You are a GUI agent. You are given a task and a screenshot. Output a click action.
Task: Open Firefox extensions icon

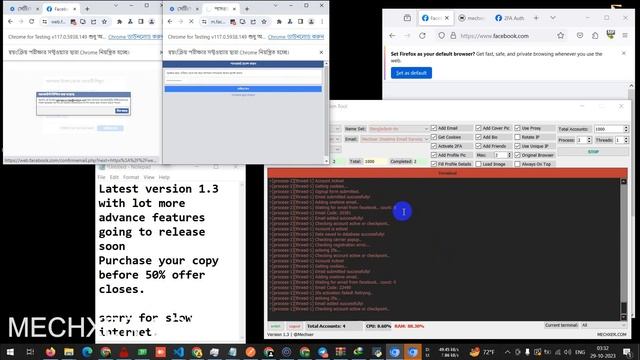click(595, 36)
